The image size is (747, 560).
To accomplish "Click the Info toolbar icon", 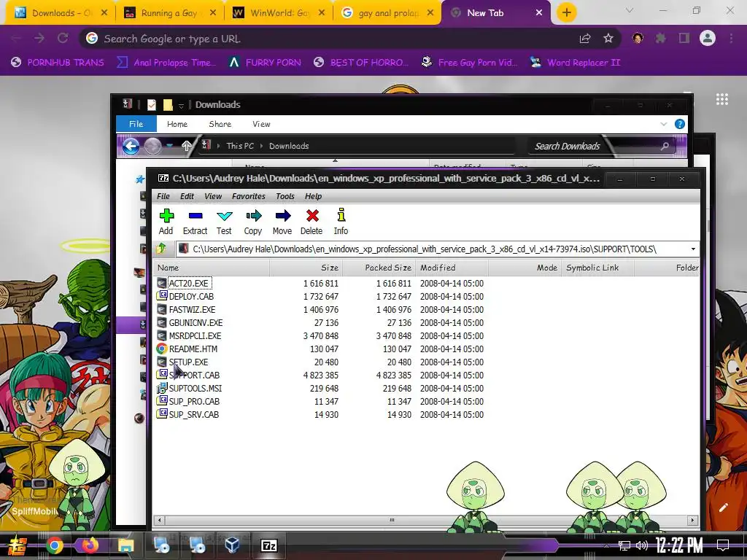I will [x=341, y=222].
